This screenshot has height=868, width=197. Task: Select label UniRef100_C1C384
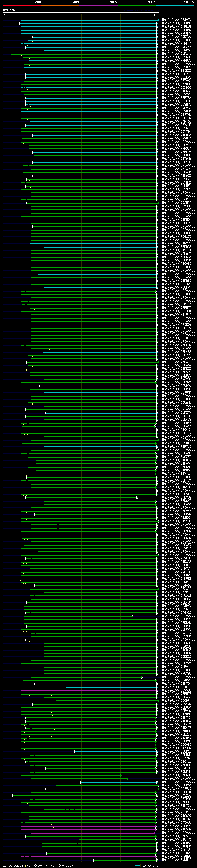(177, 531)
